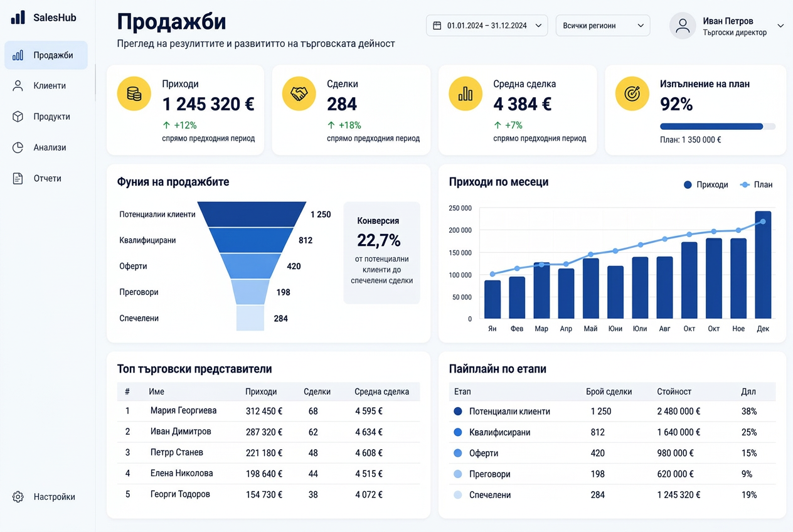Select the Елена Николова row
Screen dimensions: 793x532
(269, 473)
